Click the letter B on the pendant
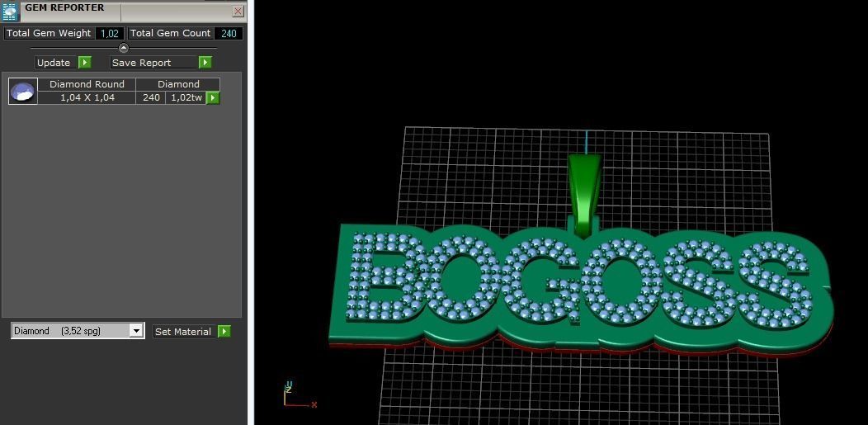 pyautogui.click(x=386, y=276)
